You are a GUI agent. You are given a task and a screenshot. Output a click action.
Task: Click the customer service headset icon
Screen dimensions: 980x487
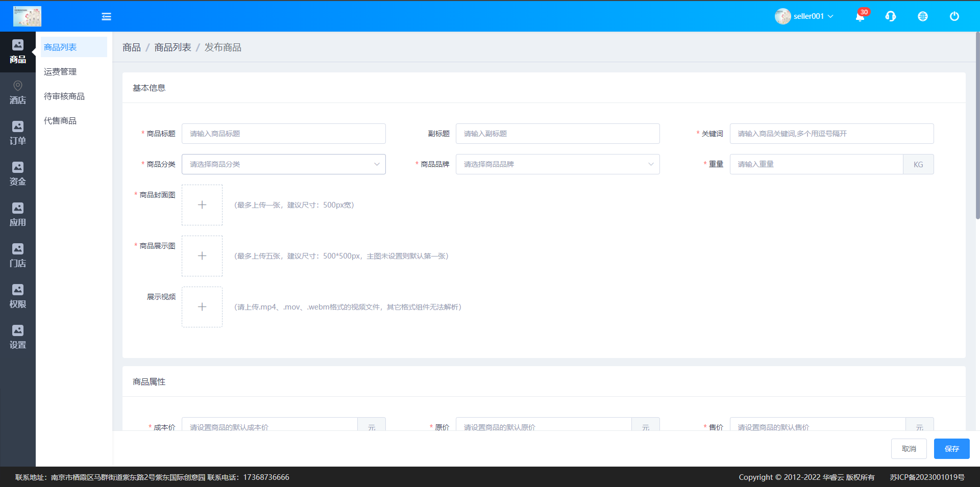(891, 16)
